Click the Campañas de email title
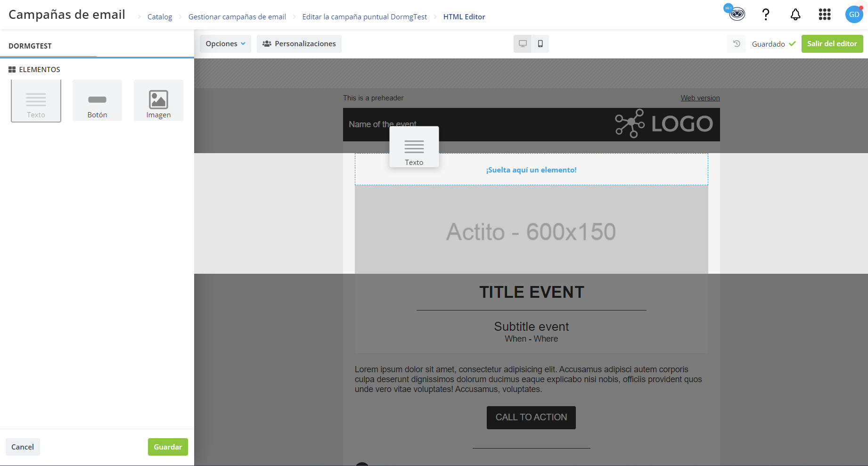 coord(67,15)
